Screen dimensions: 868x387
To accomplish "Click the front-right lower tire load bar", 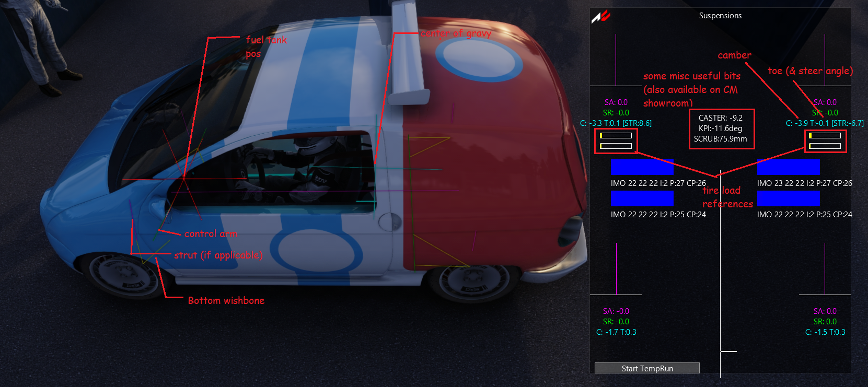I will 825,146.
